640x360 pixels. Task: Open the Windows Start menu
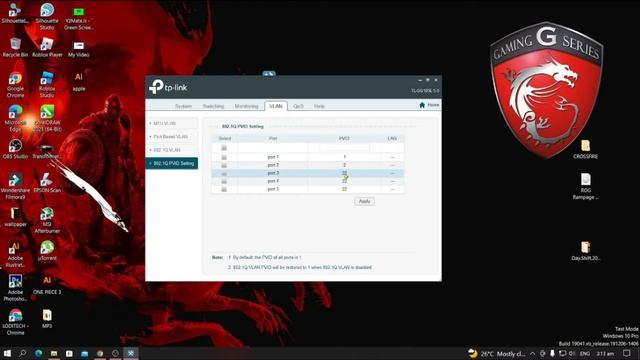pyautogui.click(x=7, y=353)
